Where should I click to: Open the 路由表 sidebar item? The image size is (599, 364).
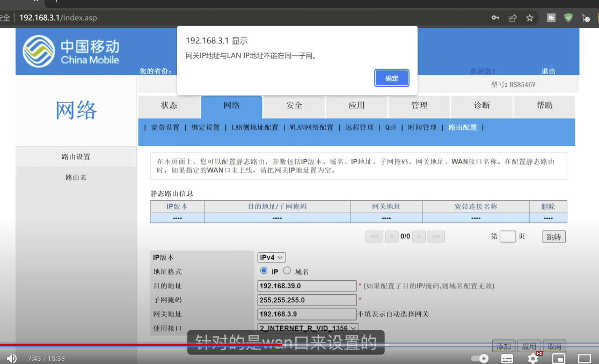(x=76, y=177)
